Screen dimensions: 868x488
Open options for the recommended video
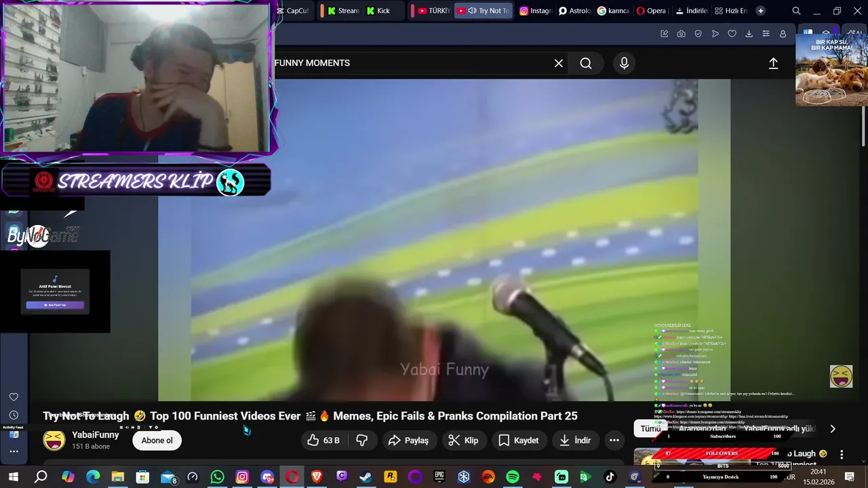click(842, 455)
